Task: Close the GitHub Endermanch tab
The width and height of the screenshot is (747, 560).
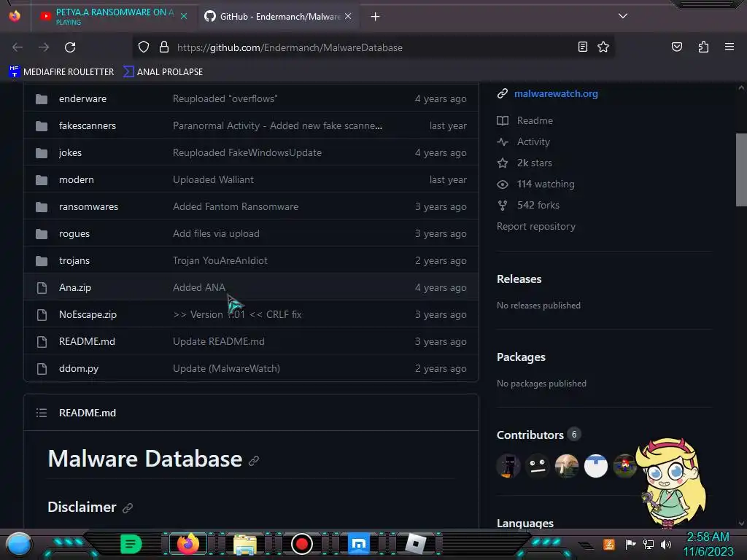Action: 348,16
